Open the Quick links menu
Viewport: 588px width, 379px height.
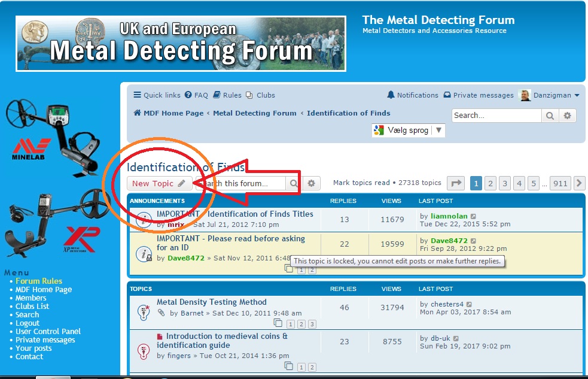[x=157, y=95]
